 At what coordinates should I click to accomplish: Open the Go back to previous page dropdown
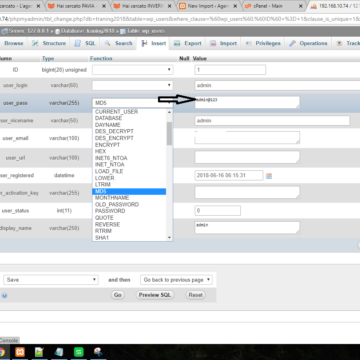click(x=176, y=280)
